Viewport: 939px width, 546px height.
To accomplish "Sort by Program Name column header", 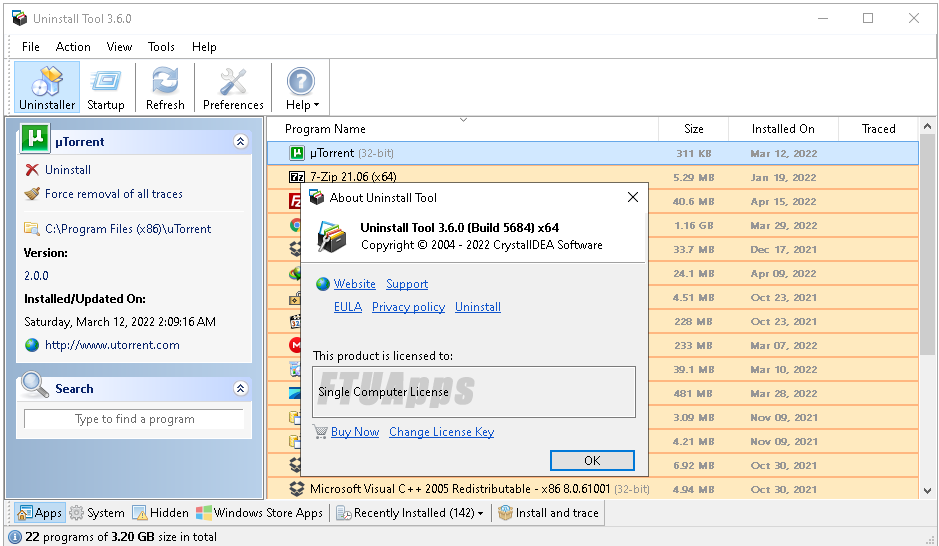I will 462,129.
